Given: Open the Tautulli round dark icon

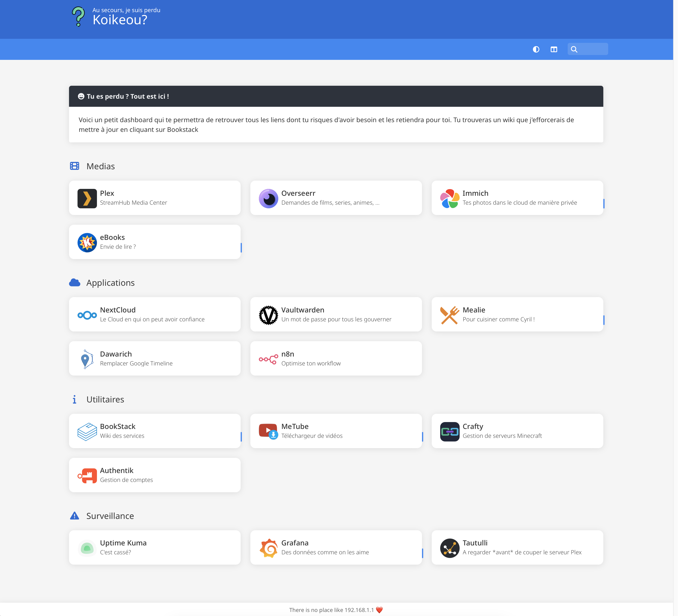Looking at the screenshot, I should coord(449,548).
